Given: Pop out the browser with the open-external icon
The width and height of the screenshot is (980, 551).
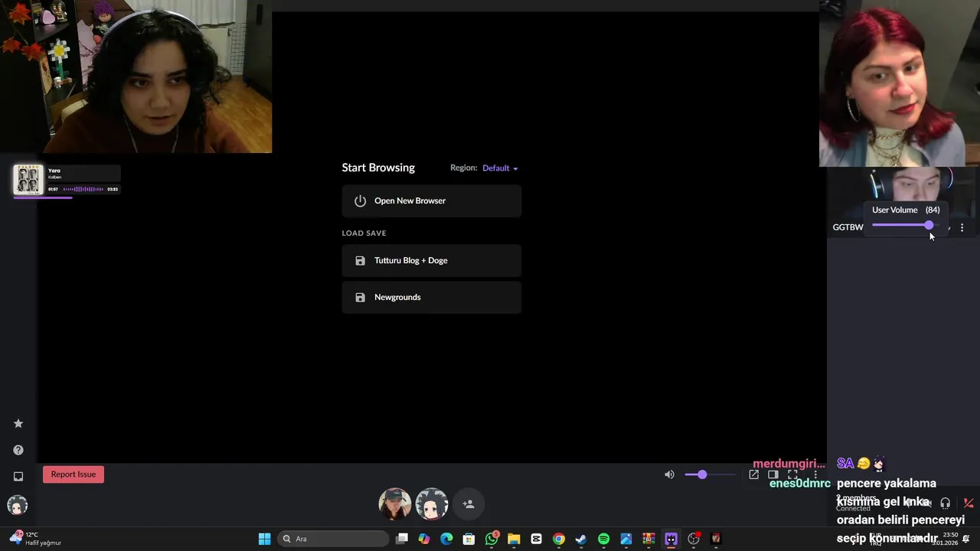Looking at the screenshot, I should (x=754, y=474).
